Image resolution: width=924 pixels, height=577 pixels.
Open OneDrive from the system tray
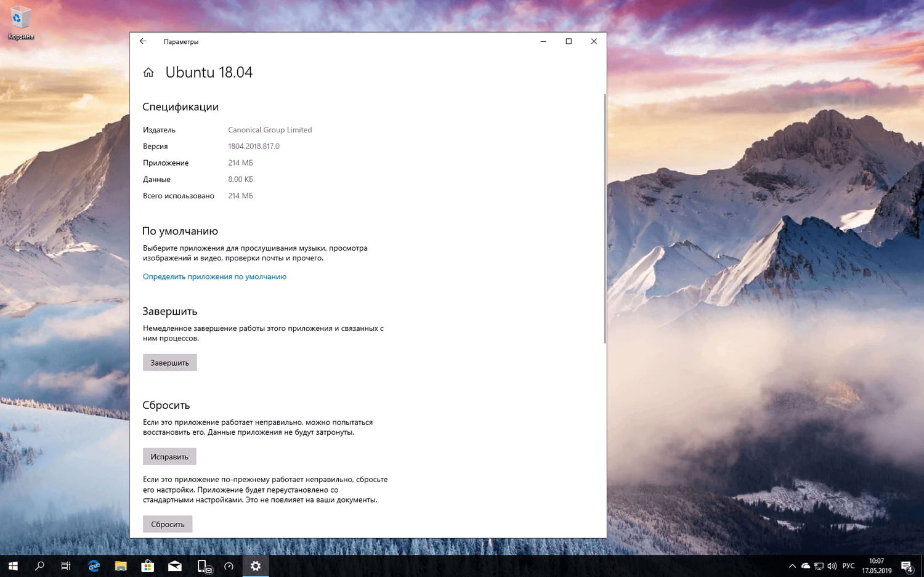click(805, 565)
